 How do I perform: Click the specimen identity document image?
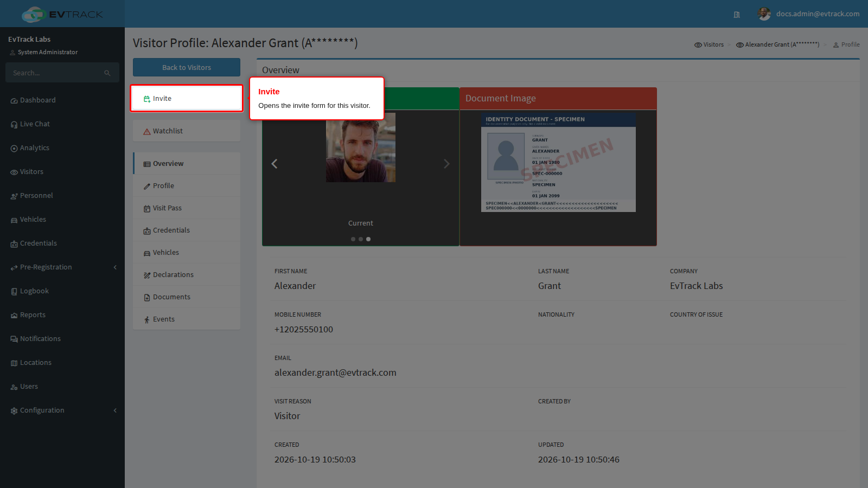(558, 162)
